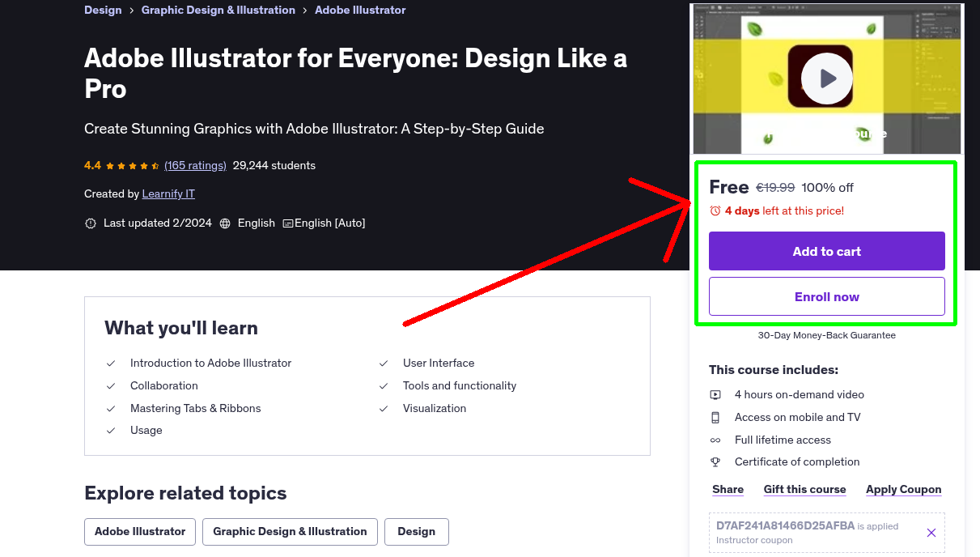Screen dimensions: 980x557
Task: Click the 100% off text
Action: pos(827,188)
